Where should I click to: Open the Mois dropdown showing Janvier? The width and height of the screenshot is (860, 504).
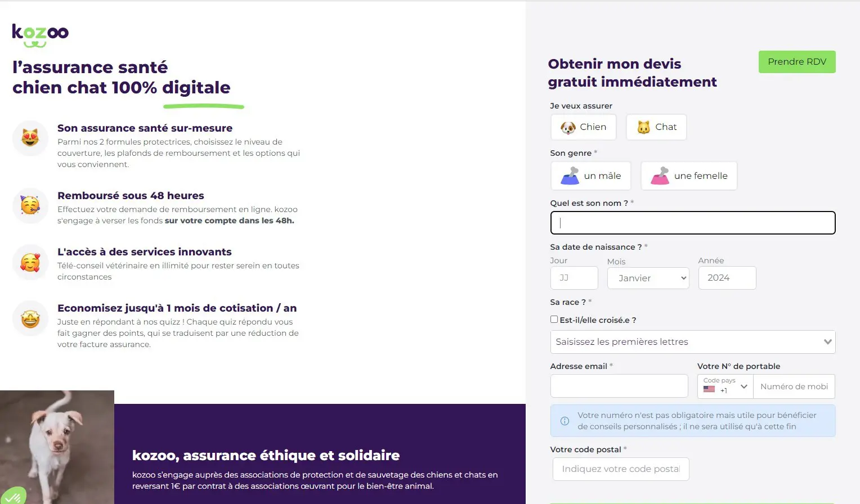(x=648, y=278)
